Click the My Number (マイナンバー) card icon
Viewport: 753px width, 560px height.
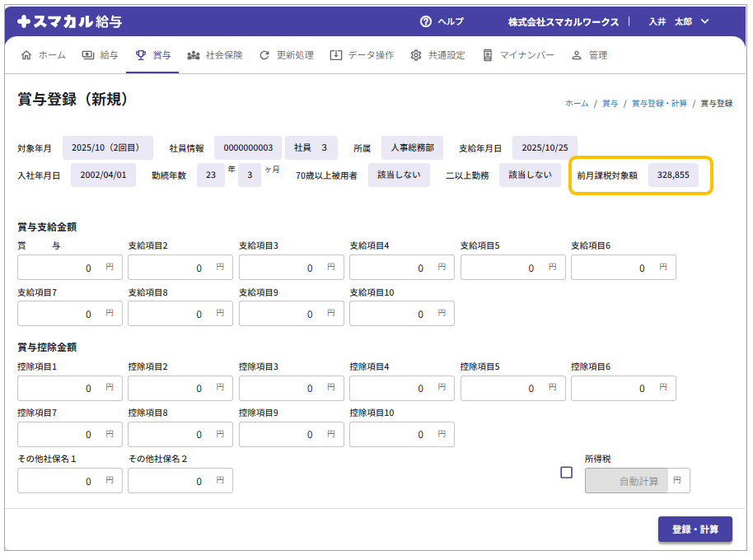click(x=488, y=55)
